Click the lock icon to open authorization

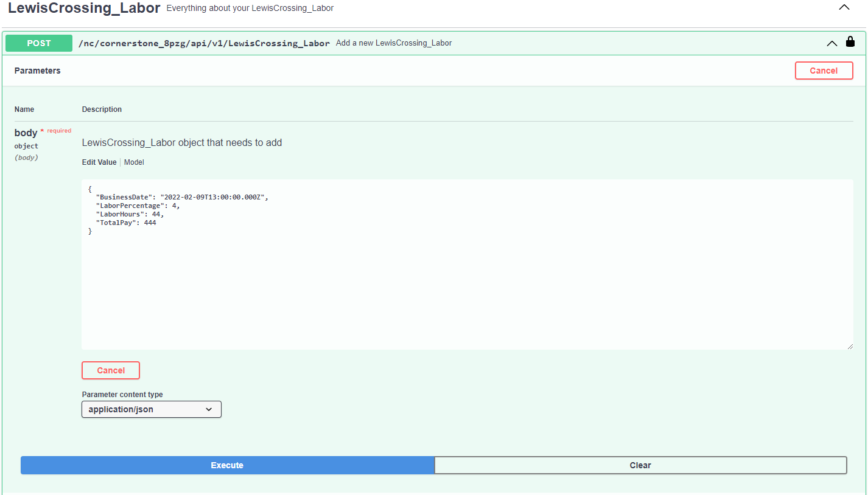pos(850,42)
